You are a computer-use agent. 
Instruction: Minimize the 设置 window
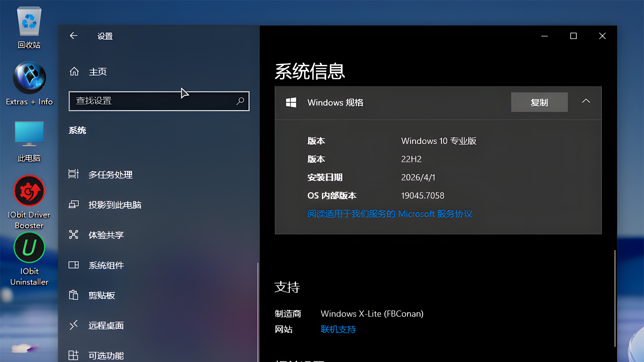(544, 36)
